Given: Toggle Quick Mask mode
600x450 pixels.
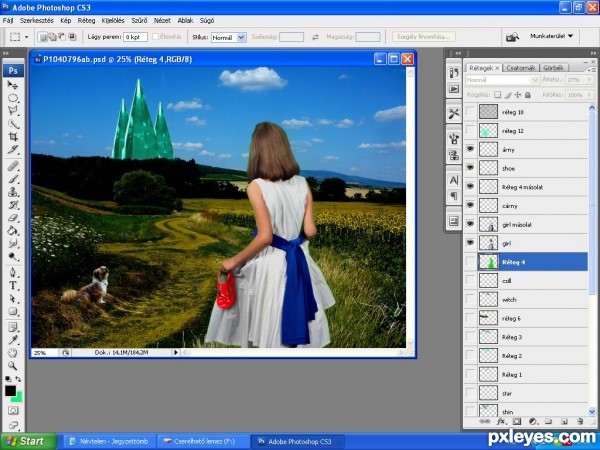Looking at the screenshot, I should tap(13, 411).
